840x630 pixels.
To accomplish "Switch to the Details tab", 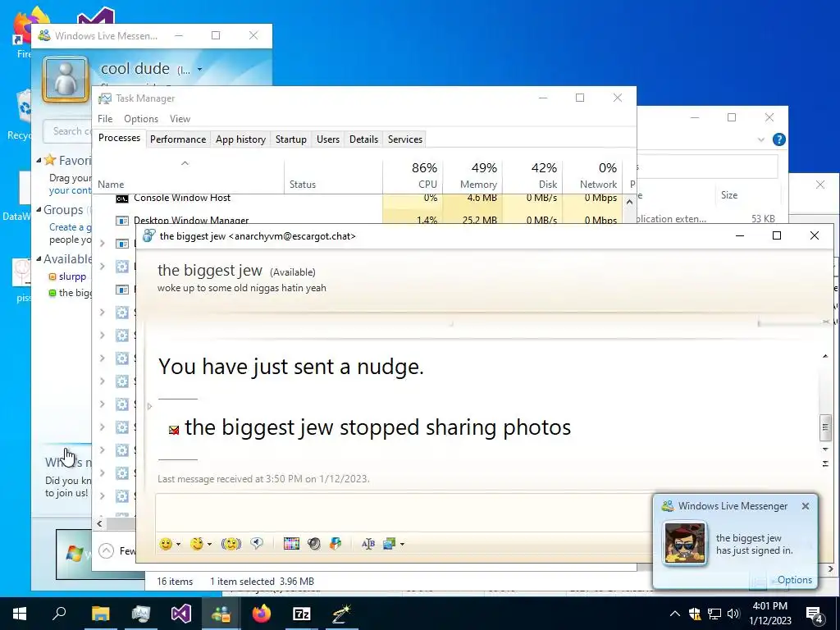I will [x=363, y=139].
